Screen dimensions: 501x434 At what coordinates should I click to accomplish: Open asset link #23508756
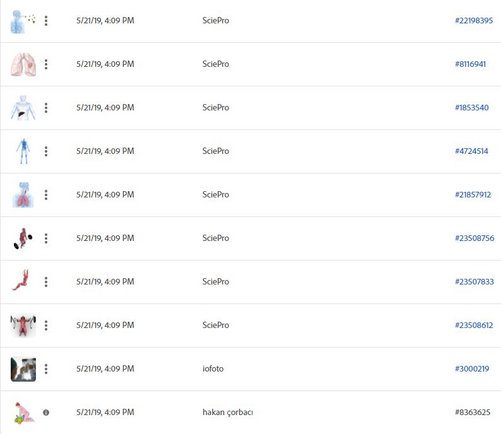coord(474,238)
